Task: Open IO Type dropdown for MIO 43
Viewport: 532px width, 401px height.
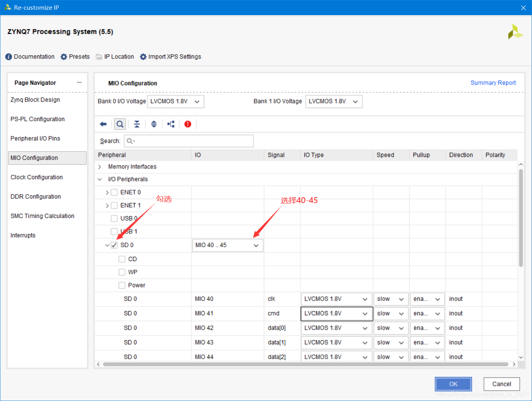Action: point(336,342)
